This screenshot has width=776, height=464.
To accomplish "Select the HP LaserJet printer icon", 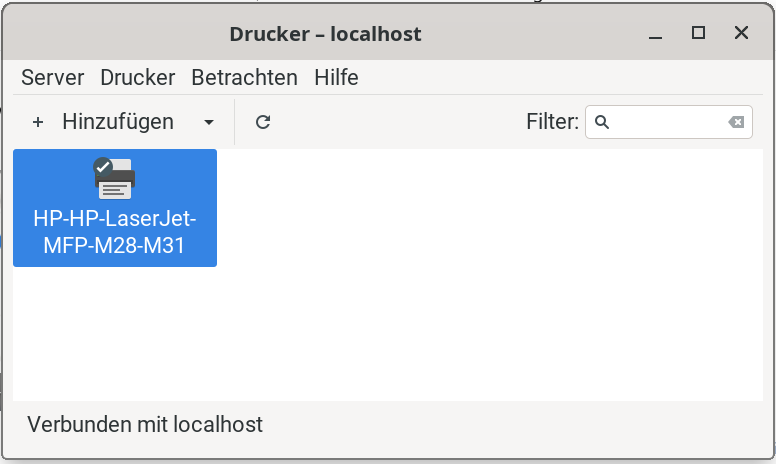I will [x=115, y=179].
